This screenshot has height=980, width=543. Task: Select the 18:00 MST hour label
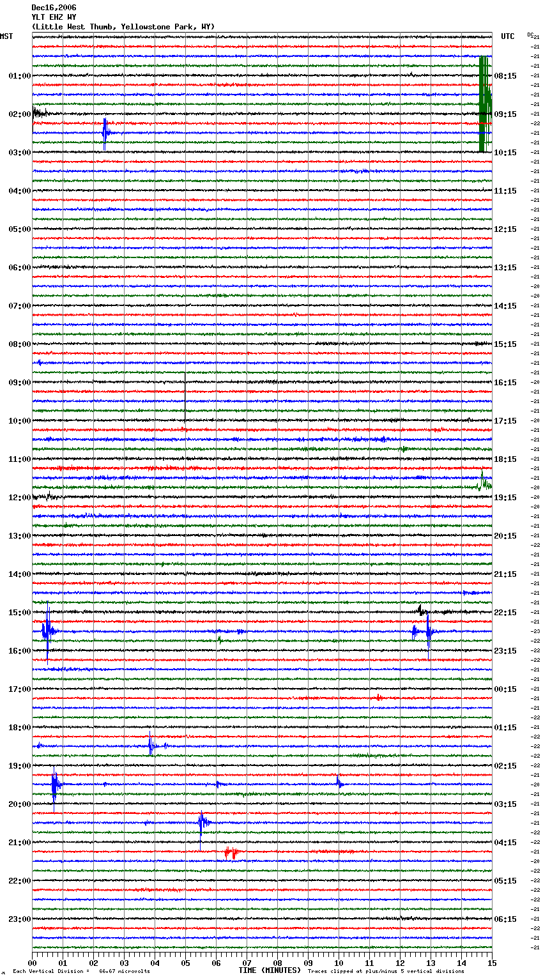coord(20,728)
